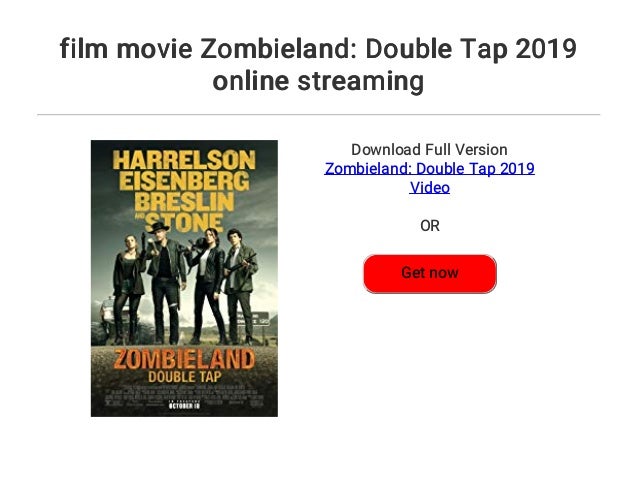Click the October 18 release date on the poster
The height and width of the screenshot is (479, 638).
coord(184,405)
